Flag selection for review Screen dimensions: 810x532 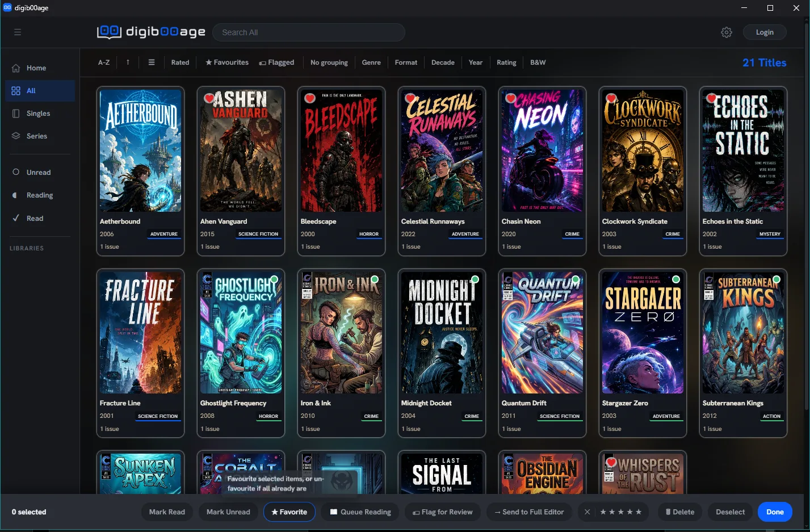click(443, 512)
